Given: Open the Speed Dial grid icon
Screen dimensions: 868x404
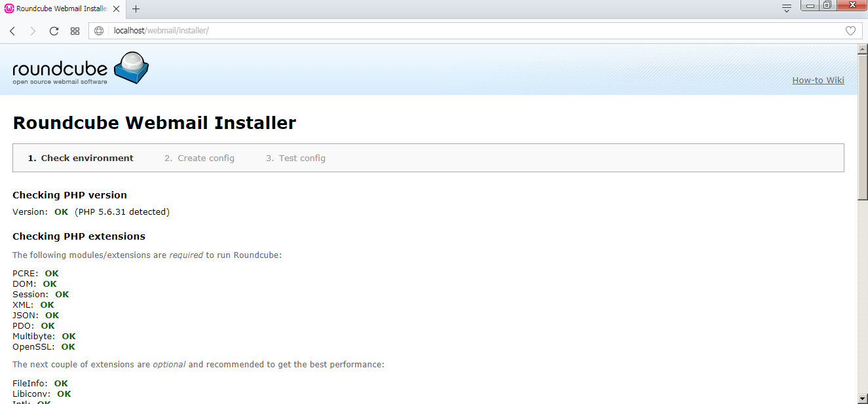Looking at the screenshot, I should click(75, 30).
